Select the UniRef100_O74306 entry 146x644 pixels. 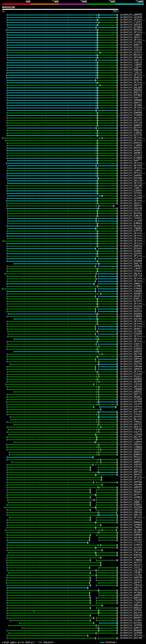tap(131, 374)
